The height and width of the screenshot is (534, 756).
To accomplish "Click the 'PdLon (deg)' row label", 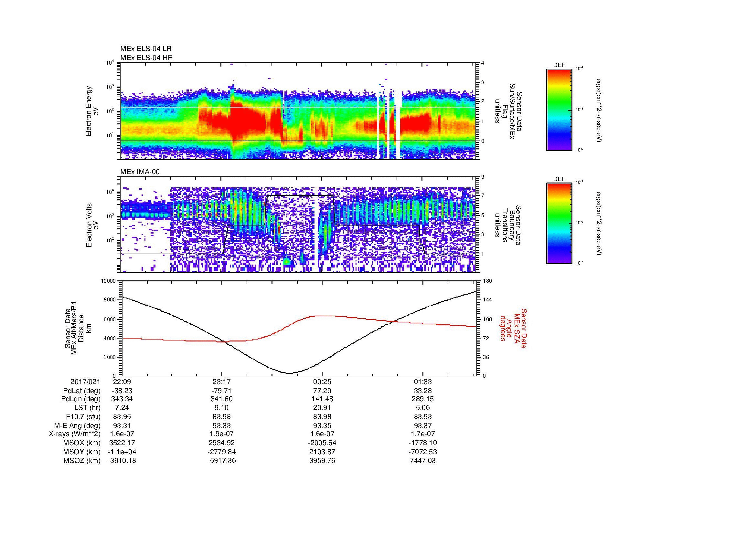I will tap(81, 399).
